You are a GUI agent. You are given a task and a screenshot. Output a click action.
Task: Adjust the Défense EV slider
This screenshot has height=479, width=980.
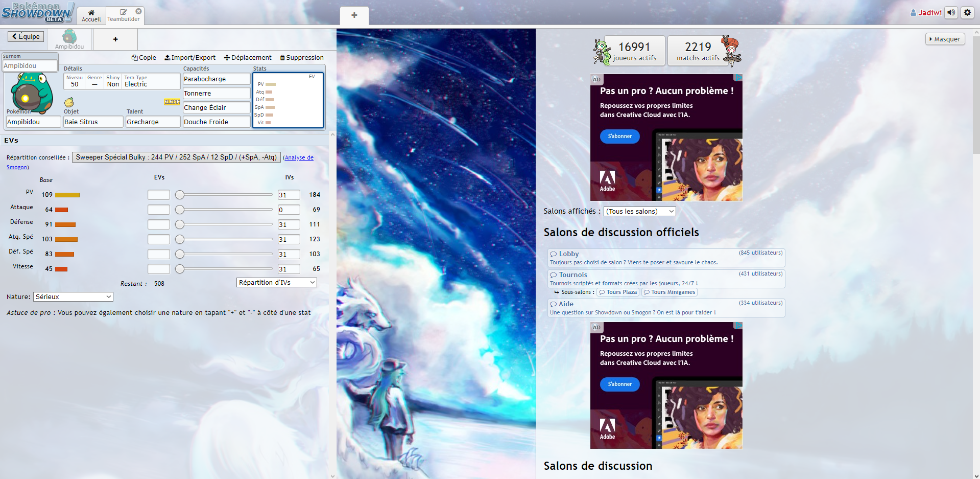pyautogui.click(x=224, y=224)
